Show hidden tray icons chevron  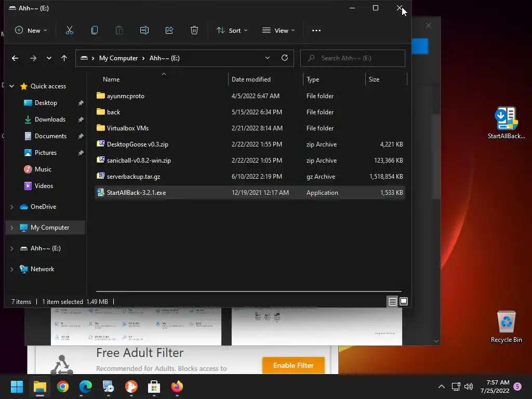pos(441,387)
